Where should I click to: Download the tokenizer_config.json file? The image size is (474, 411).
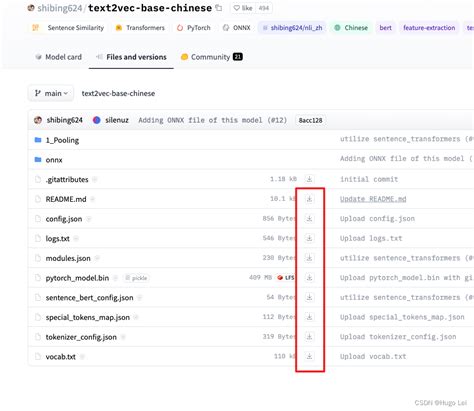pos(309,337)
